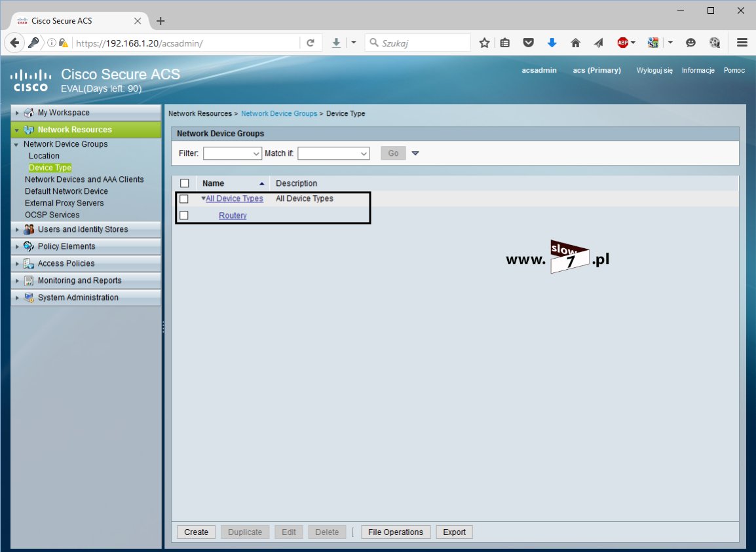Open the Routery link
Image resolution: width=756 pixels, height=552 pixels.
coord(233,215)
